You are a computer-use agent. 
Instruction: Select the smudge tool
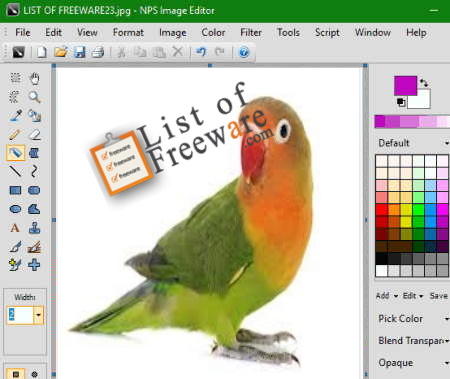point(15,247)
